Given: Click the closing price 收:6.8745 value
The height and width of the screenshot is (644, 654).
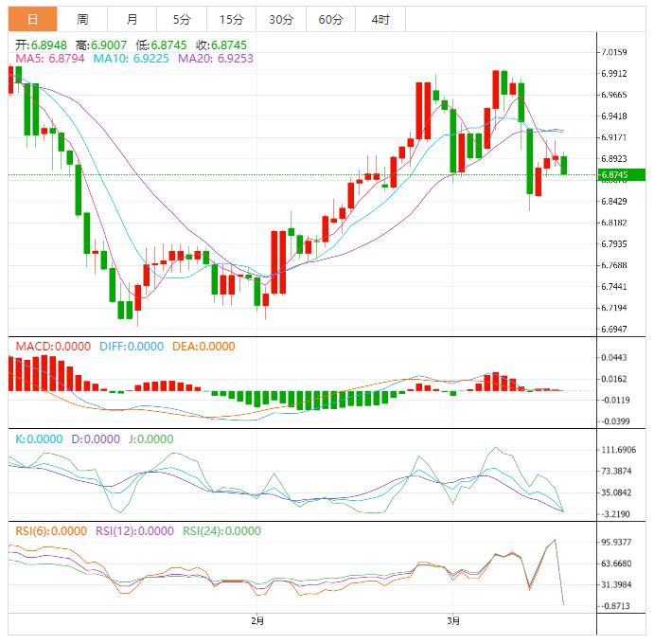Looking at the screenshot, I should [x=221, y=45].
